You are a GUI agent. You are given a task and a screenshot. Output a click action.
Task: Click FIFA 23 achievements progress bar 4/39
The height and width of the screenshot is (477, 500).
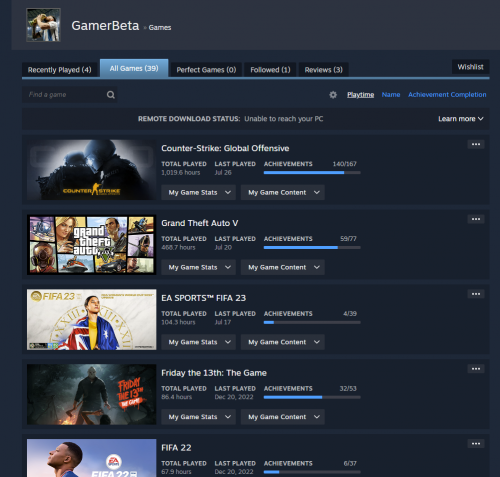pyautogui.click(x=312, y=322)
